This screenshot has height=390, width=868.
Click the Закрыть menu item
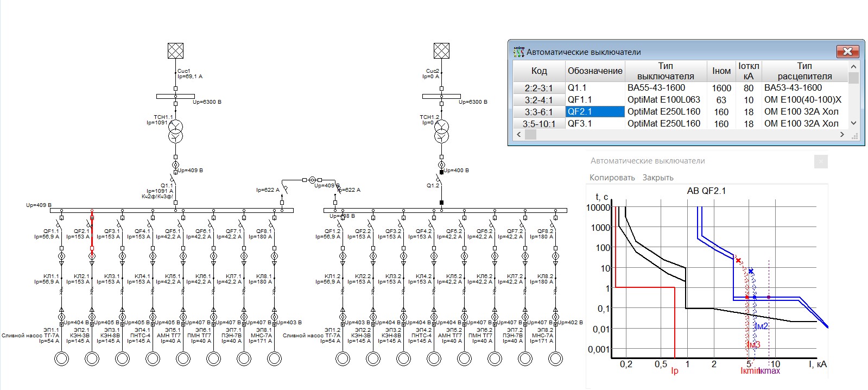[x=658, y=178]
